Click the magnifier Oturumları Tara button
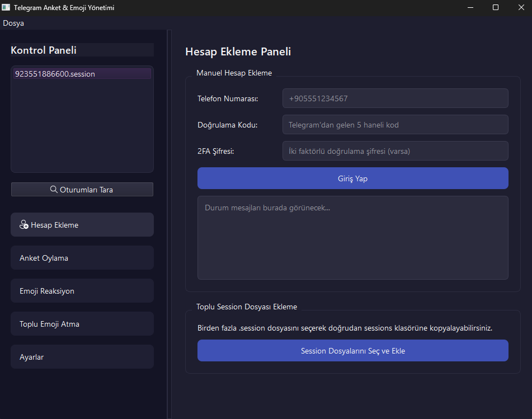This screenshot has width=532, height=419. point(82,190)
